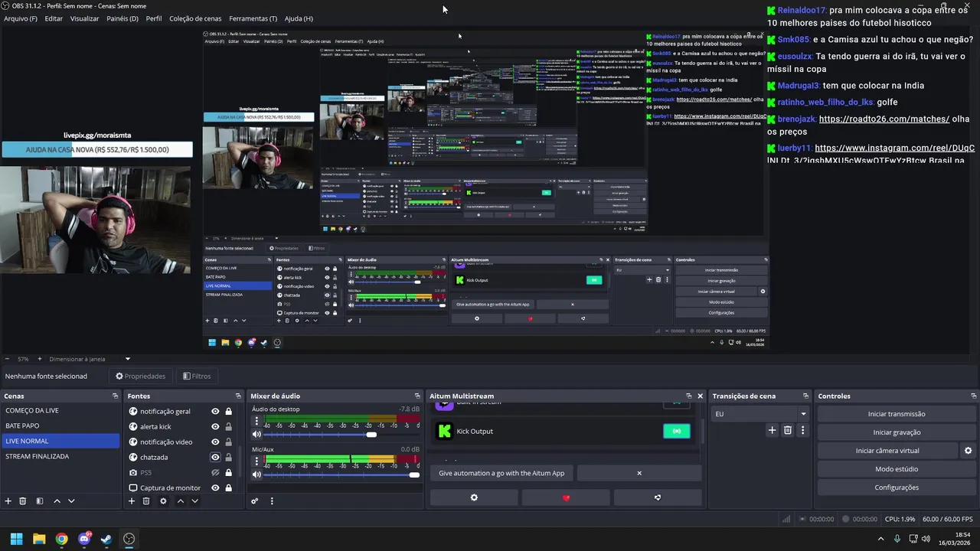Move scene down arrow in Cenas toolbar
980x551 pixels.
coord(71,501)
